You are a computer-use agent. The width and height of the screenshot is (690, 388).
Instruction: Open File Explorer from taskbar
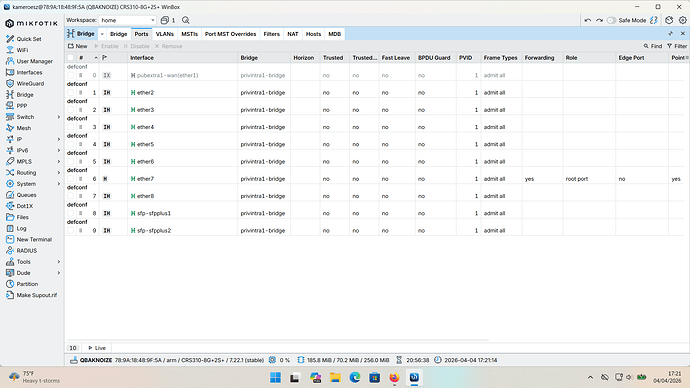tap(335, 377)
